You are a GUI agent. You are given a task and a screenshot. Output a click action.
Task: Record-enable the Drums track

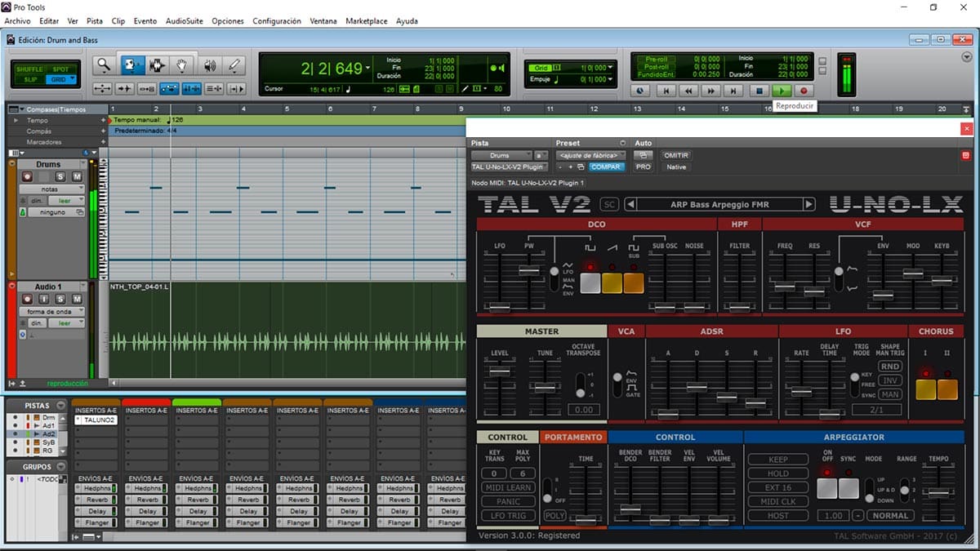click(27, 176)
